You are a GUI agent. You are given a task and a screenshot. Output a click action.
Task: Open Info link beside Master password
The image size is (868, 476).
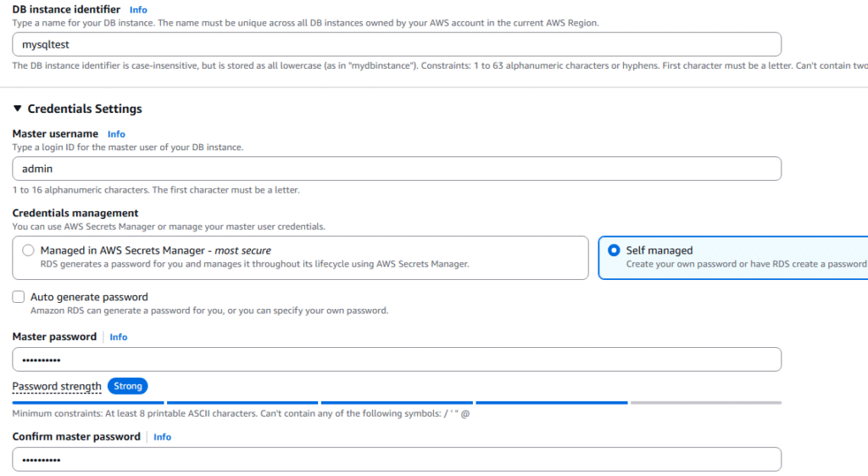pos(119,337)
